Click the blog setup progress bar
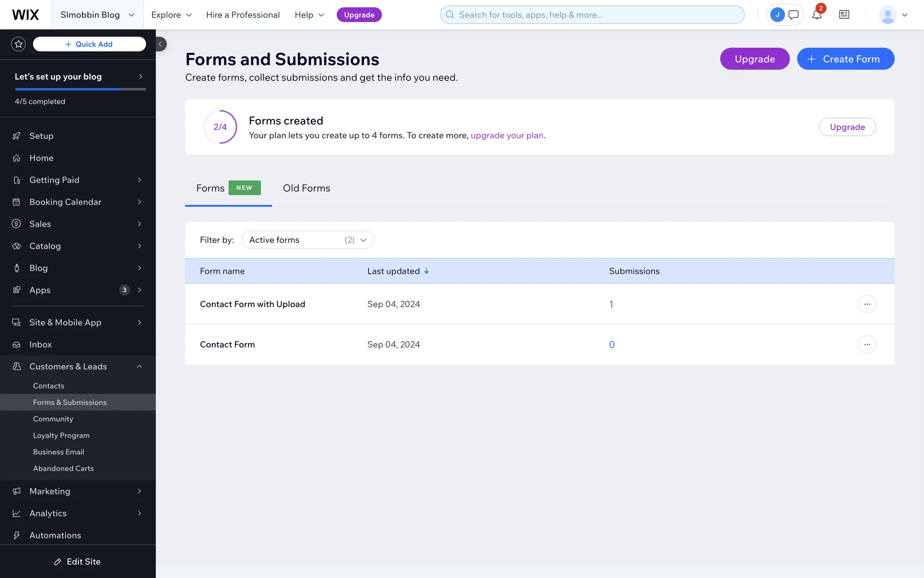 [80, 89]
